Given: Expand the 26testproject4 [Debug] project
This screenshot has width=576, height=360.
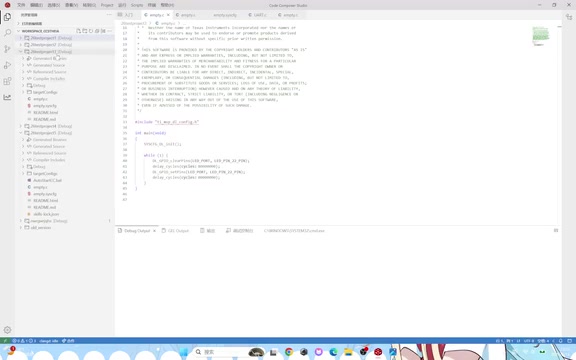Looking at the screenshot, I should [65, 126].
